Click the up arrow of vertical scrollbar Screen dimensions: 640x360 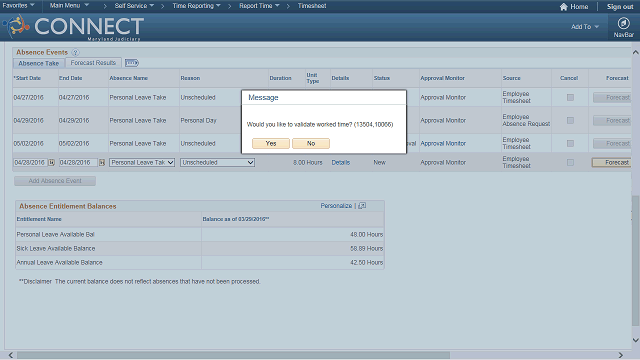636,52
